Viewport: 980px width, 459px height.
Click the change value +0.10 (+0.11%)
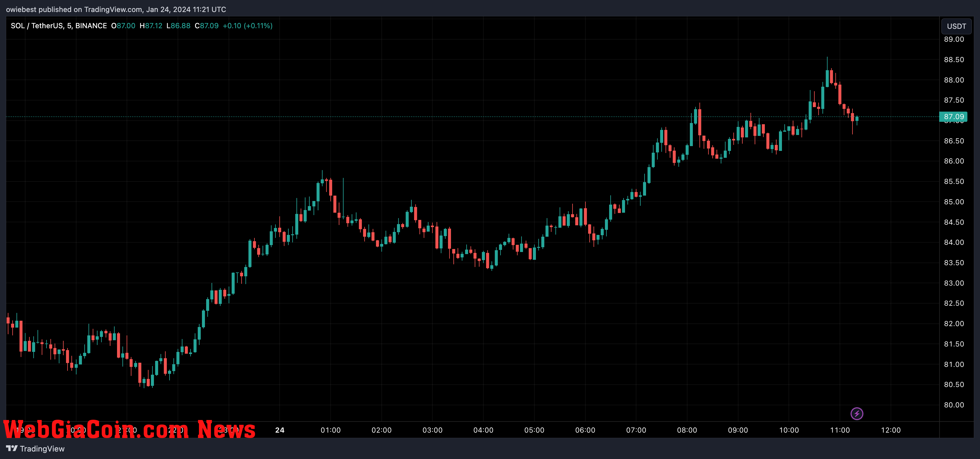248,26
